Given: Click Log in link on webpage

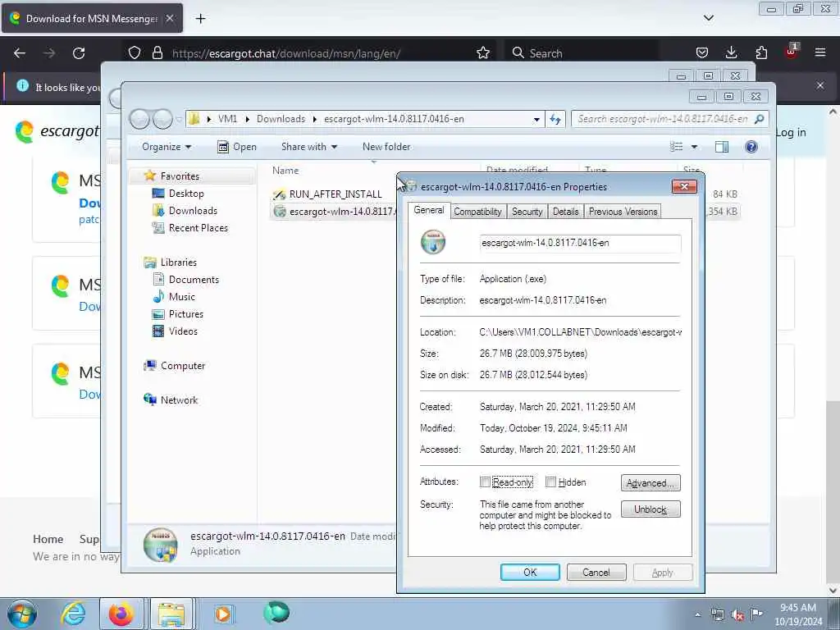Looking at the screenshot, I should tap(791, 132).
